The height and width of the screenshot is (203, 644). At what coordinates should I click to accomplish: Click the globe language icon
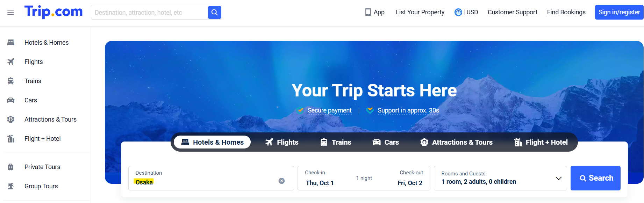pos(458,12)
